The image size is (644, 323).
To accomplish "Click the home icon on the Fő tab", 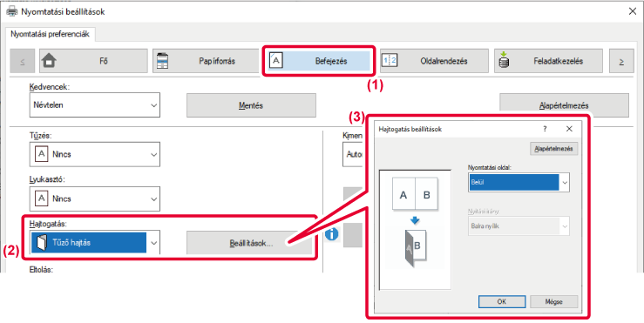I will [x=50, y=61].
